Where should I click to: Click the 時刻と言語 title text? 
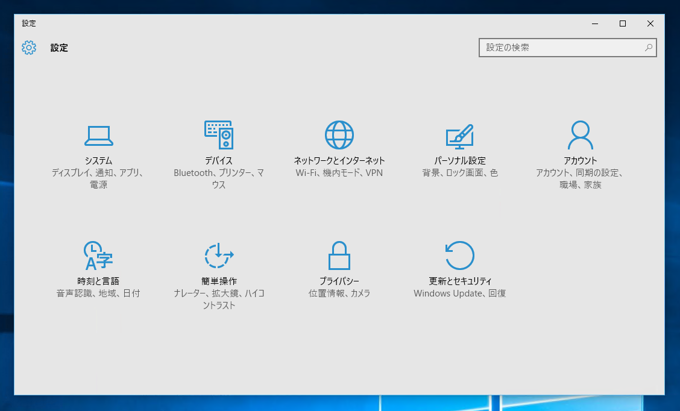tap(98, 281)
